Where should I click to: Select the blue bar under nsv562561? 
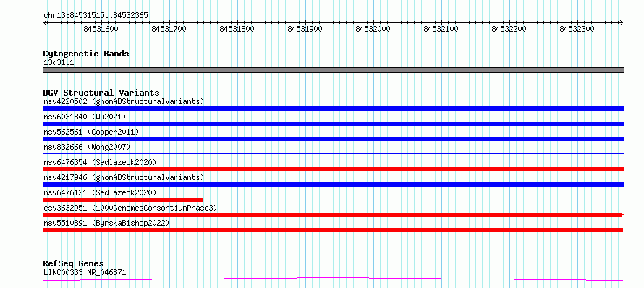[x=333, y=139]
